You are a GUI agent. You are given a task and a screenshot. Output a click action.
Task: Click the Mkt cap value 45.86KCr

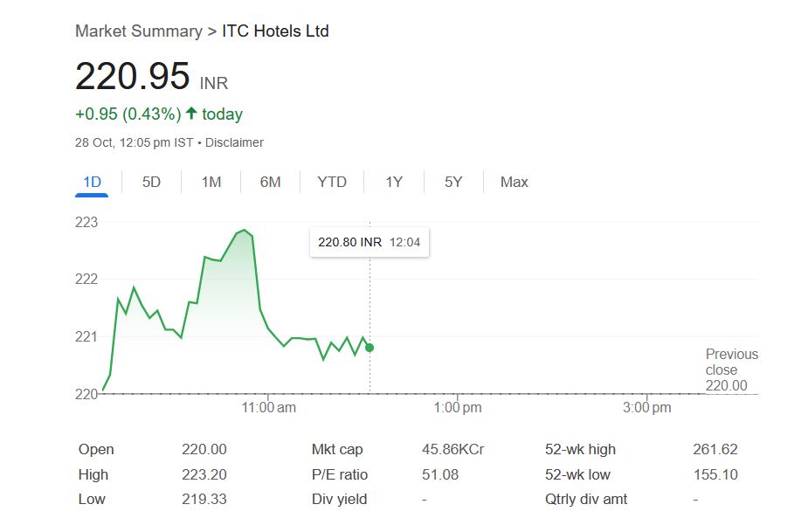[452, 450]
